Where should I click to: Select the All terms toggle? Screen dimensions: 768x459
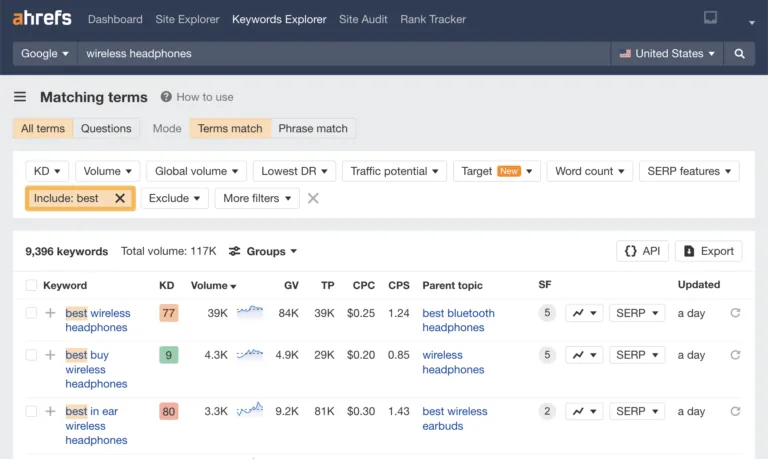[x=43, y=128]
